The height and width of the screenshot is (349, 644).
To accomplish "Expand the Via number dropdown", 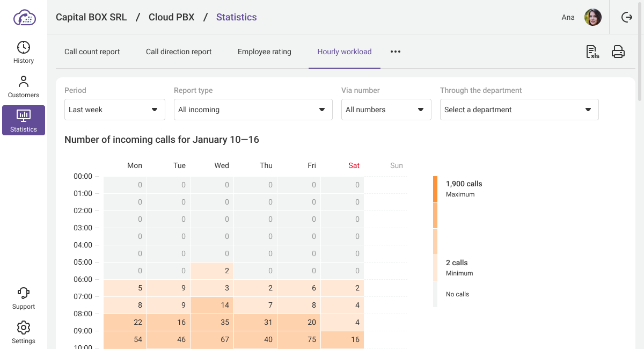I will [386, 110].
